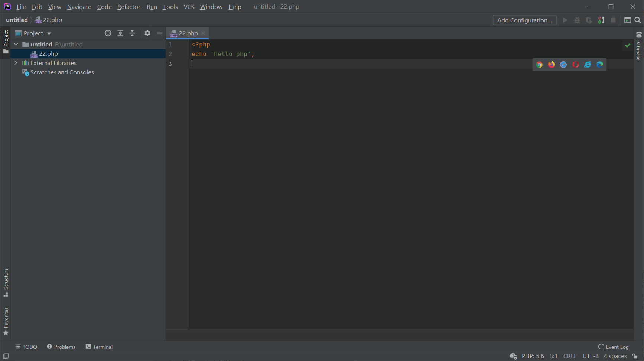The image size is (644, 361).
Task: Close the 22.php editor tab
Action: [x=203, y=33]
